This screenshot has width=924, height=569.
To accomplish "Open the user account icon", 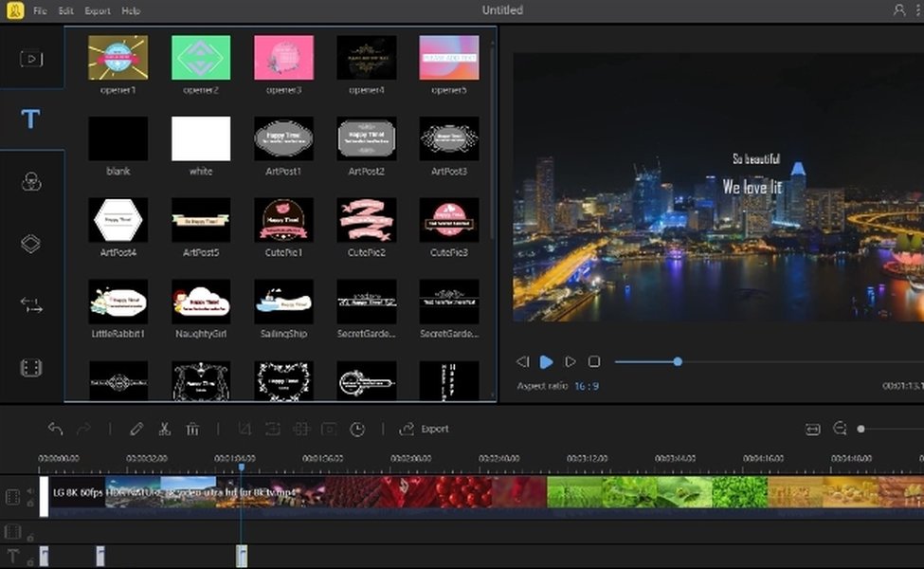I will coord(898,10).
